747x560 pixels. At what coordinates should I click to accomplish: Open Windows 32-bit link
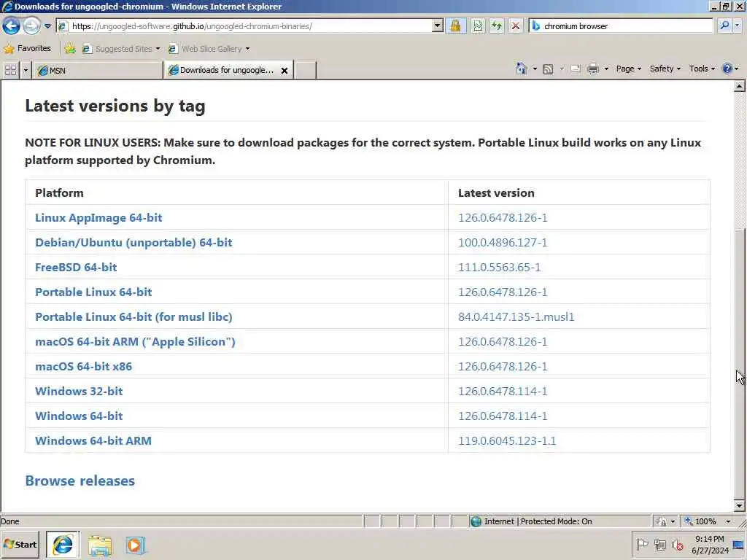tap(79, 391)
